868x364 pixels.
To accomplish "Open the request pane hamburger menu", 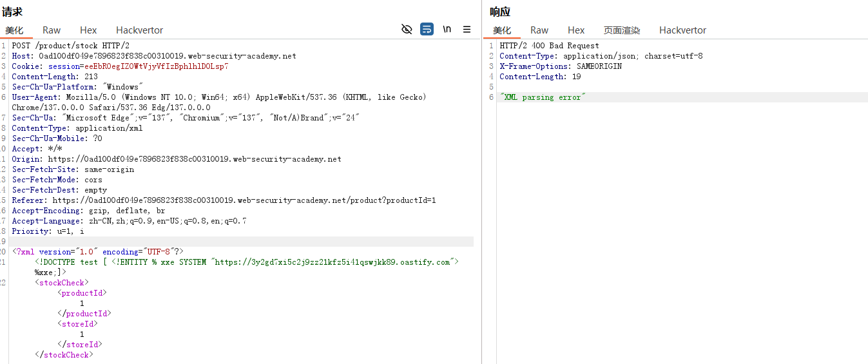I will coord(467,30).
